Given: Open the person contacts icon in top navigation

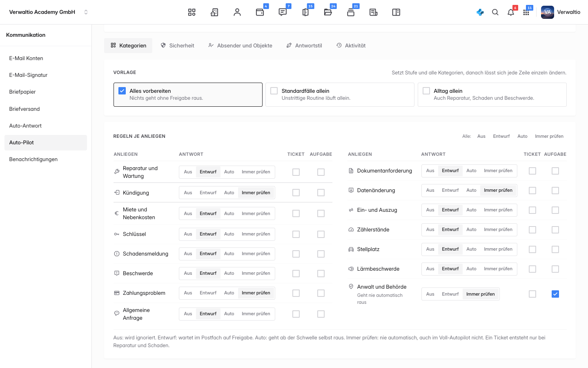Looking at the screenshot, I should pyautogui.click(x=237, y=12).
